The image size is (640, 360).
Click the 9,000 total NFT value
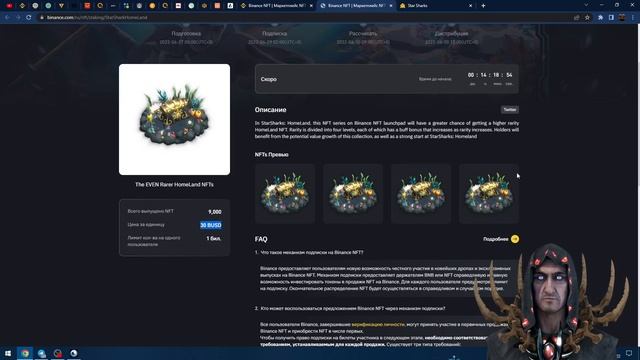[x=215, y=212]
